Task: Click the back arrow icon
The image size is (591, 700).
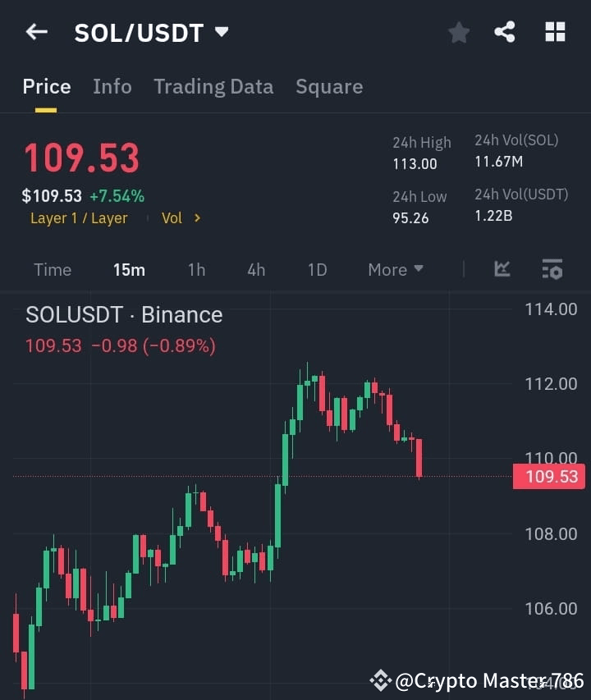Action: tap(36, 31)
